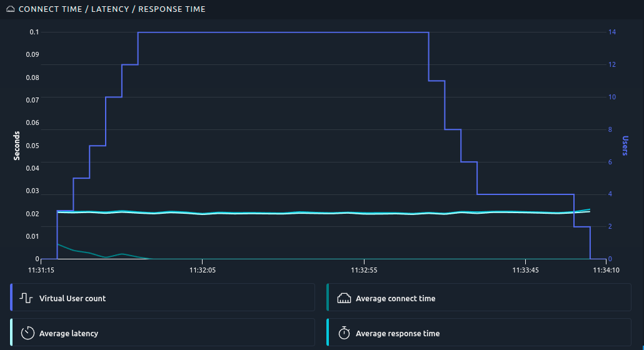Click the Virtual User count blue color bar
The width and height of the screenshot is (644, 350).
(11, 297)
